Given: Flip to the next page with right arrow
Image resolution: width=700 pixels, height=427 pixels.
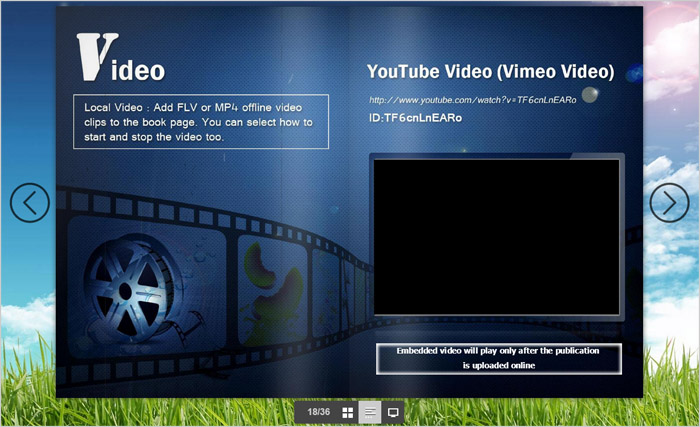Looking at the screenshot, I should pos(669,203).
